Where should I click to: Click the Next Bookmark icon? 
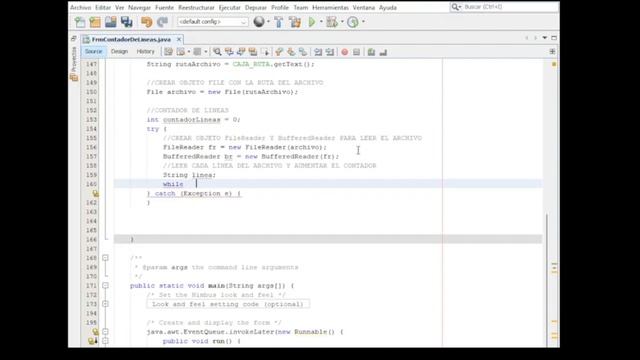pyautogui.click(x=291, y=52)
